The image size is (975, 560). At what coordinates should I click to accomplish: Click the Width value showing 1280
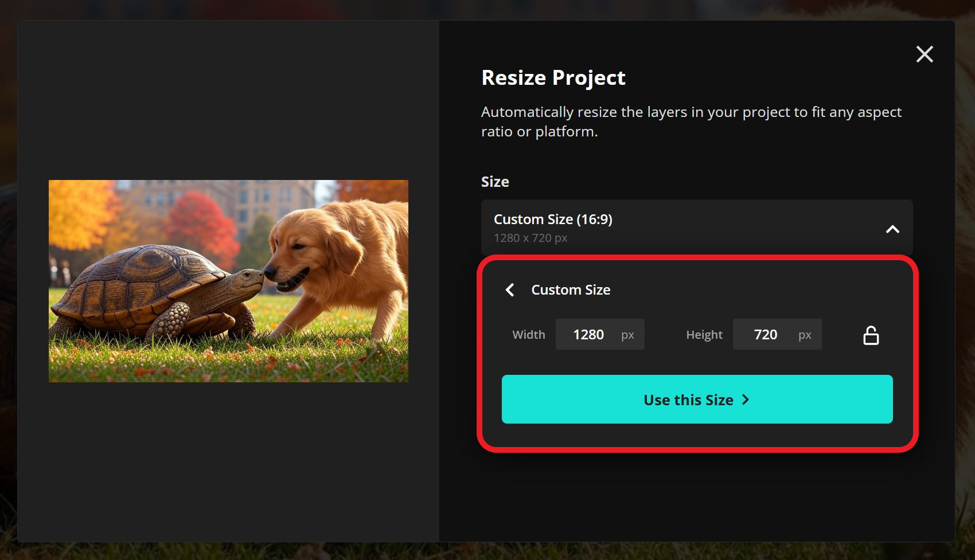pos(589,334)
